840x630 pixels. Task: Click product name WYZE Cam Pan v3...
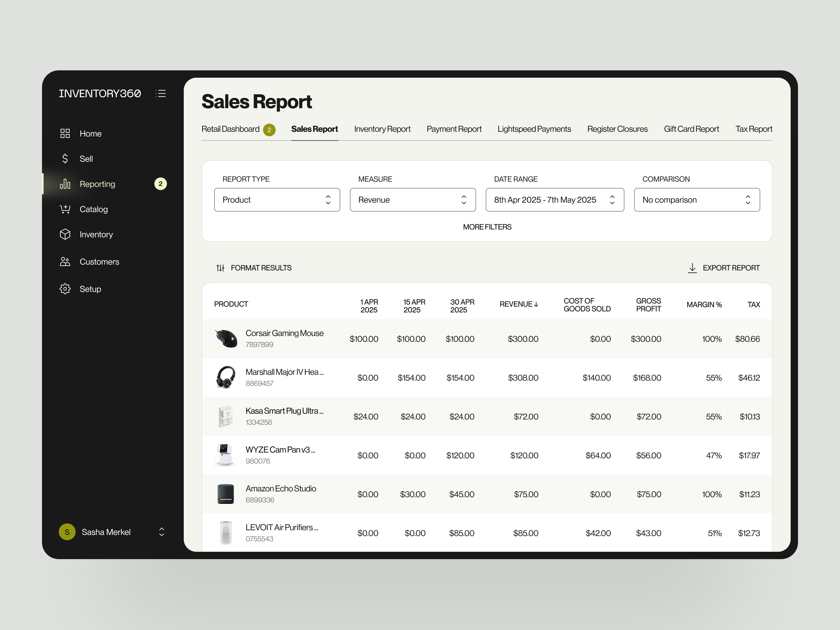(280, 450)
